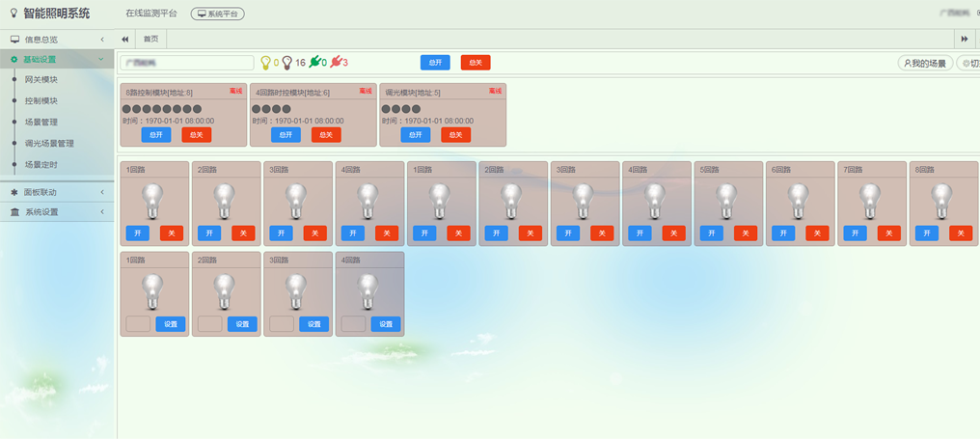Click the red offline plug icon
Viewport: 980px width, 439px height.
click(x=336, y=63)
